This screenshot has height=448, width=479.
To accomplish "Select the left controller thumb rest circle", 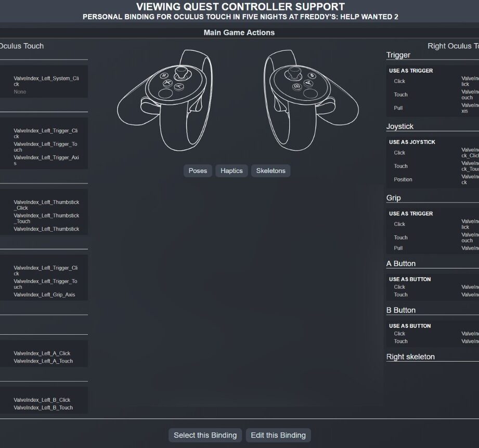I will tap(165, 93).
